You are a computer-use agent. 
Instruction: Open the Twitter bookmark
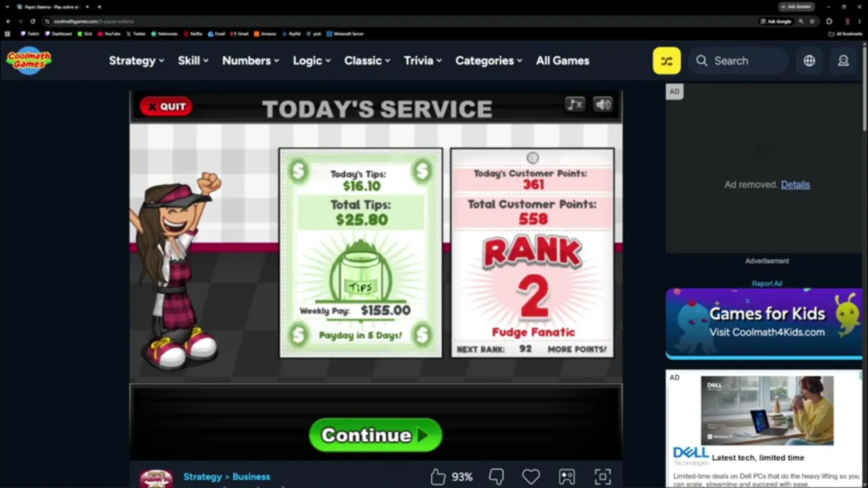[x=136, y=33]
